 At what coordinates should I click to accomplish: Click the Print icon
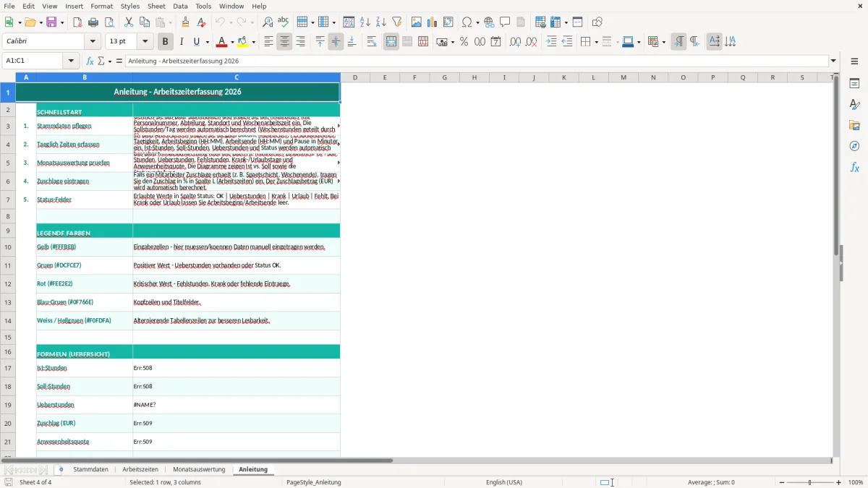coord(93,22)
